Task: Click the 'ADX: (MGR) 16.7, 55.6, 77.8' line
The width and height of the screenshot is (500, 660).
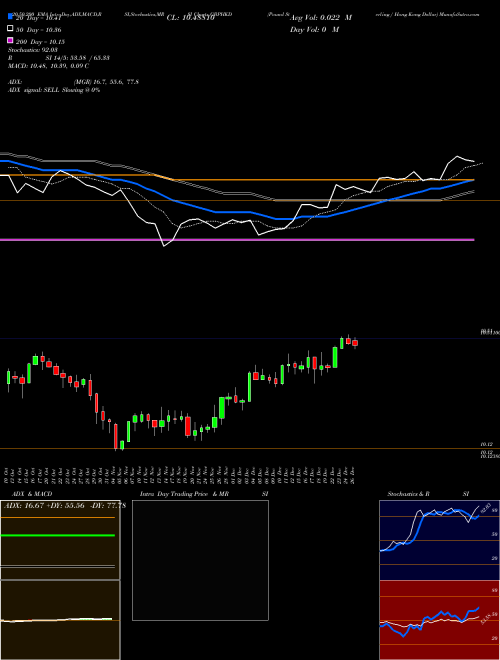Action: [73, 82]
